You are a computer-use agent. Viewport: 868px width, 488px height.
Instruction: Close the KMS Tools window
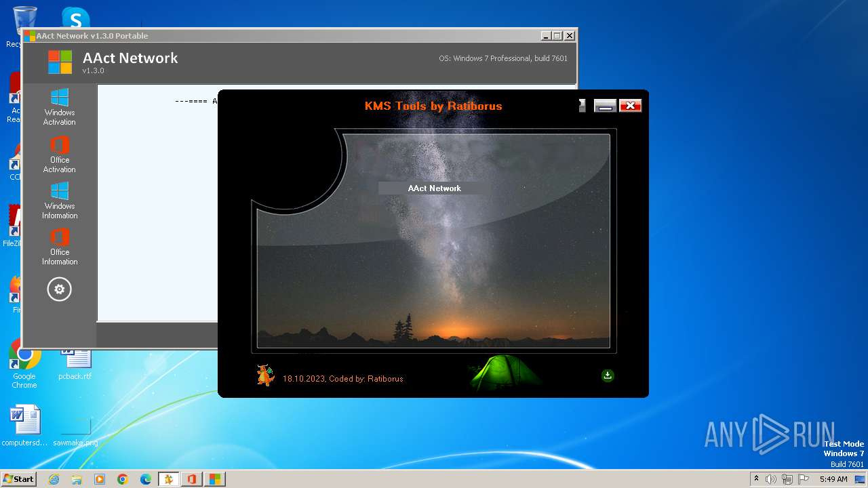tap(630, 105)
